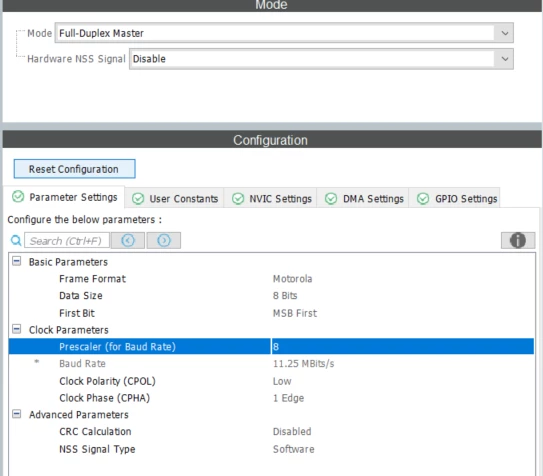Go to next search result arrow

pos(164,241)
